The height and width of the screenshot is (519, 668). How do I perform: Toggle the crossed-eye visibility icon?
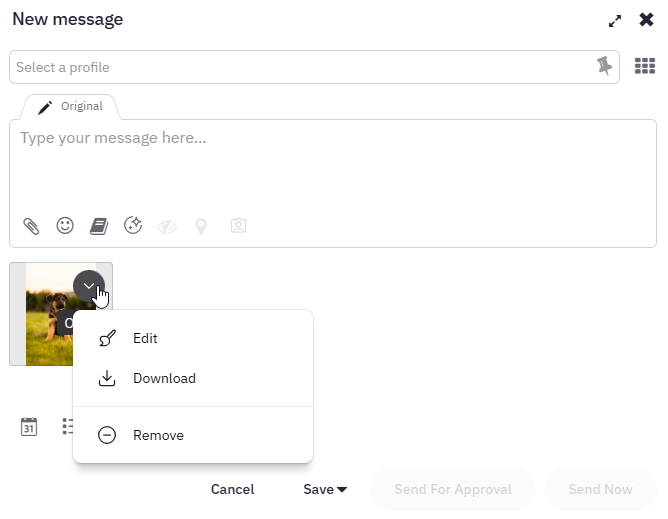[x=167, y=226]
